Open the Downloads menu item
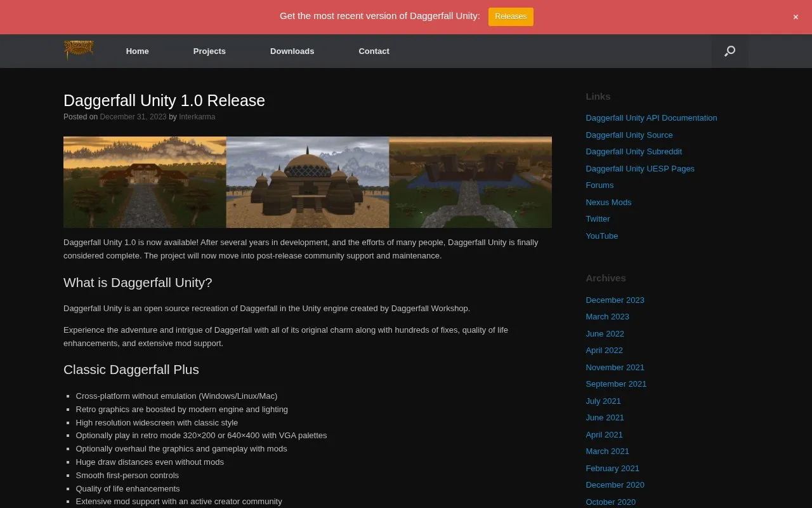The width and height of the screenshot is (812, 508). click(292, 51)
